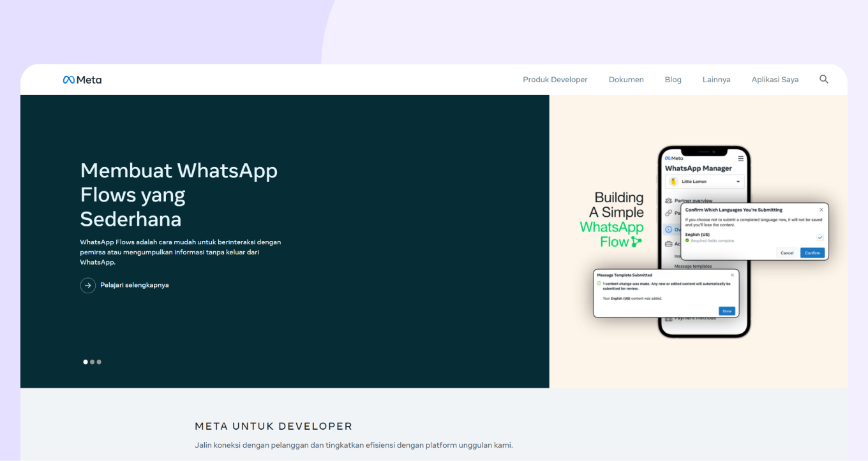868x461 pixels.
Task: Click the Membuat WhatsApp Flows yang Sederhana heading
Action: (179, 194)
